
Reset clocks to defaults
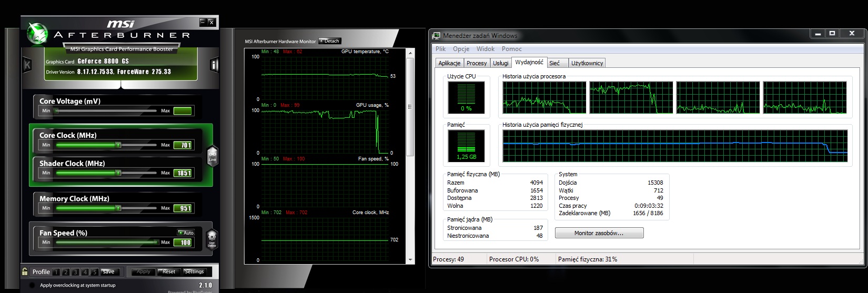[169, 272]
